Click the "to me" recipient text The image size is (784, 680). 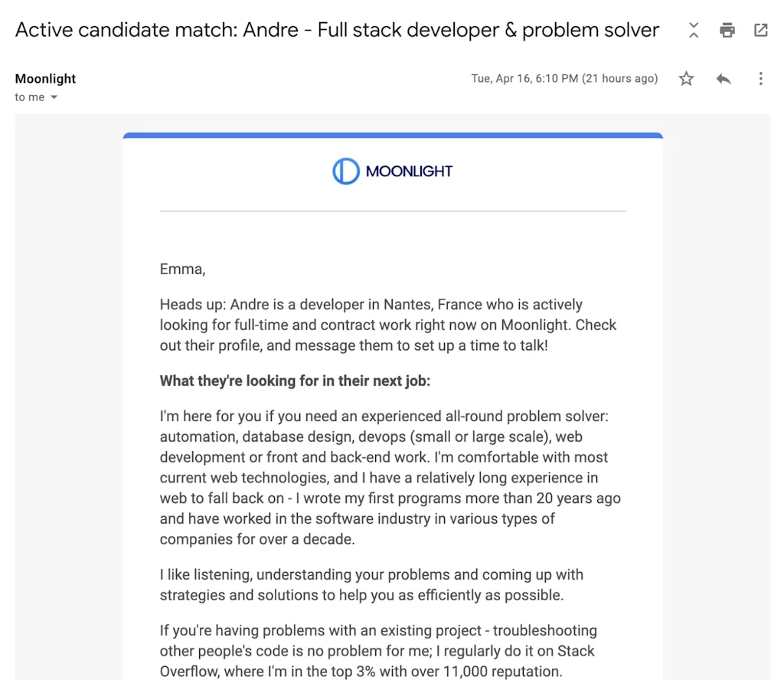pyautogui.click(x=29, y=97)
